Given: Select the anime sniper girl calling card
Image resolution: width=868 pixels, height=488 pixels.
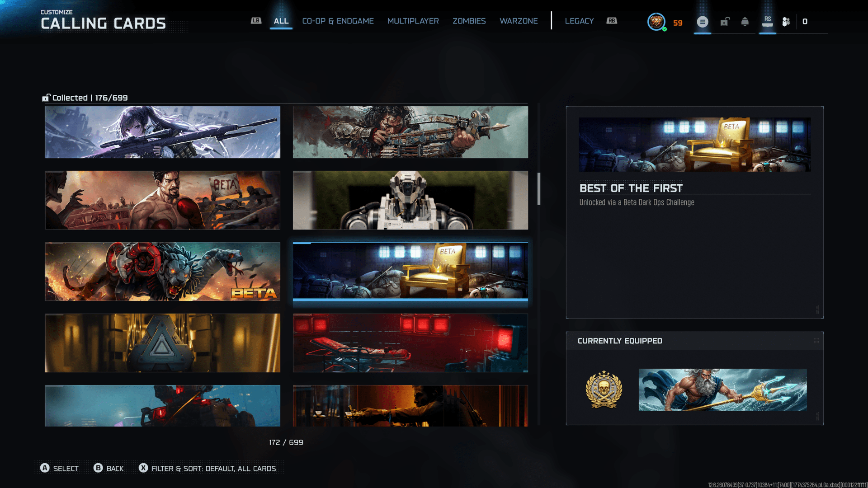Looking at the screenshot, I should pos(163,132).
